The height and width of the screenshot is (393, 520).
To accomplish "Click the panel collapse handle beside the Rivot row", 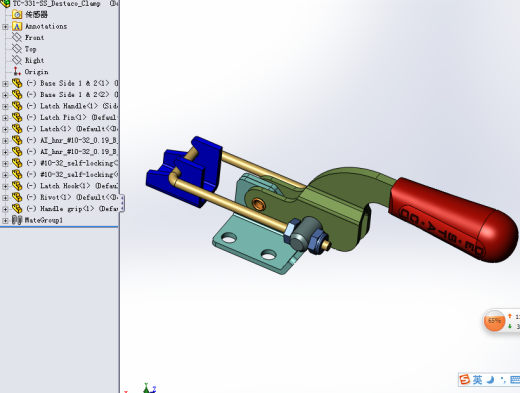I will (122, 203).
